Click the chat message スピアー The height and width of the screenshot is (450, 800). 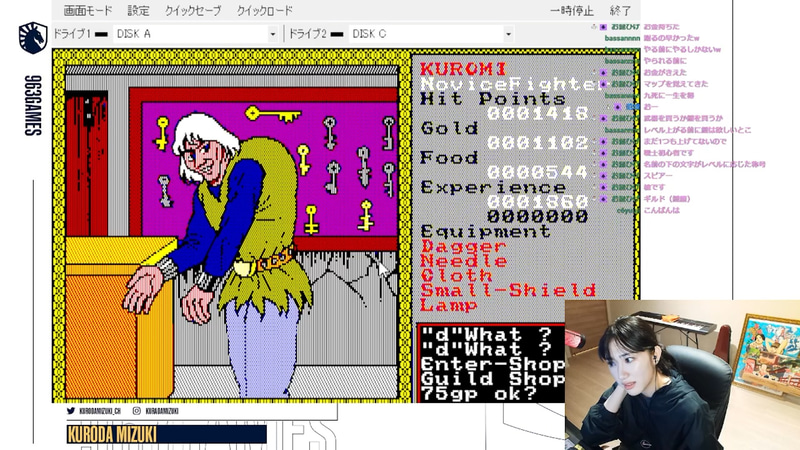tap(658, 176)
